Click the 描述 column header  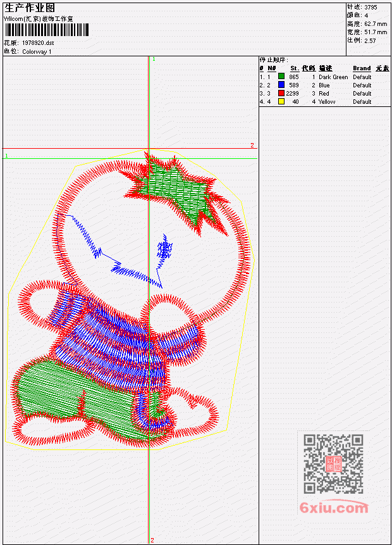click(326, 68)
